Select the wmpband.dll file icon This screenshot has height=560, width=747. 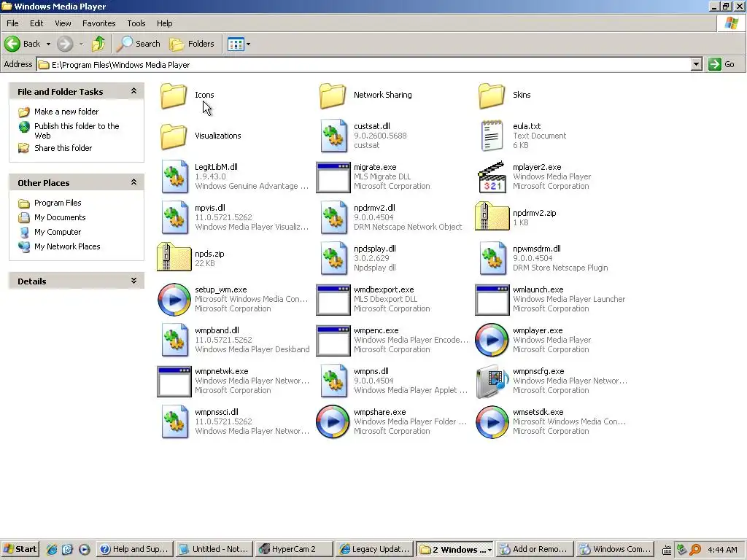pyautogui.click(x=174, y=340)
